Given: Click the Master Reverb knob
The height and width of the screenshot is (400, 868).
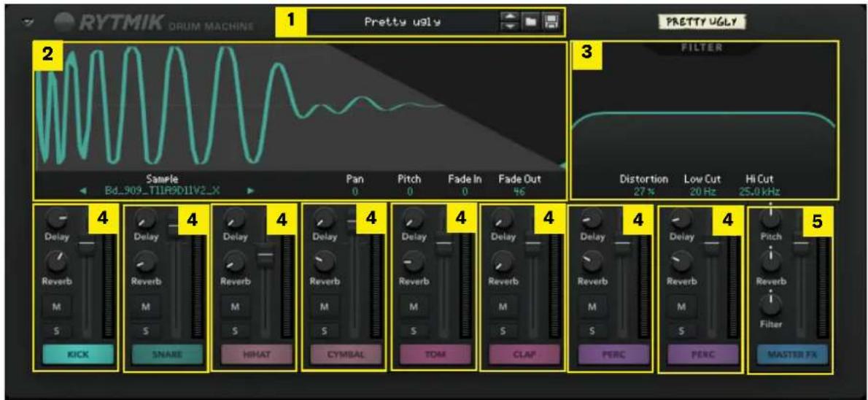Looking at the screenshot, I should tap(771, 261).
